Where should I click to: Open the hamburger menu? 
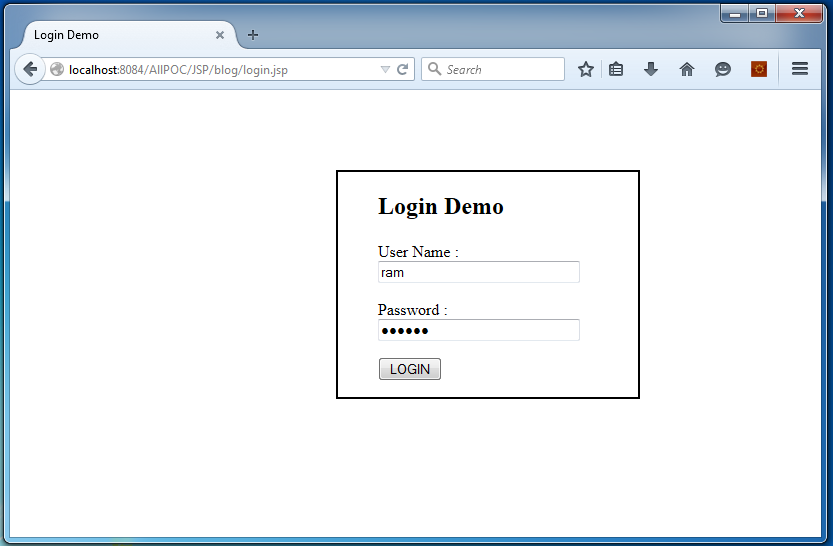point(800,69)
